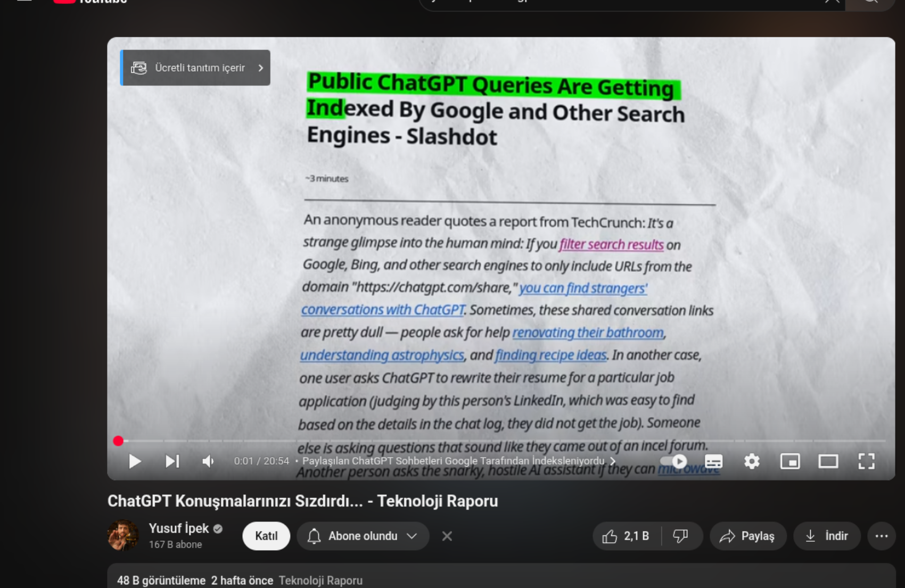Enable miniplayer mode
Viewport: 905px width, 588px height.
(790, 461)
